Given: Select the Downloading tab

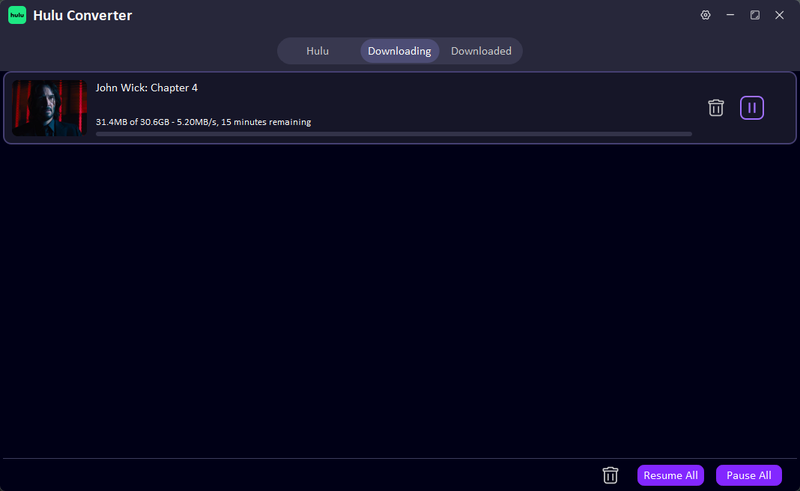Looking at the screenshot, I should [399, 51].
